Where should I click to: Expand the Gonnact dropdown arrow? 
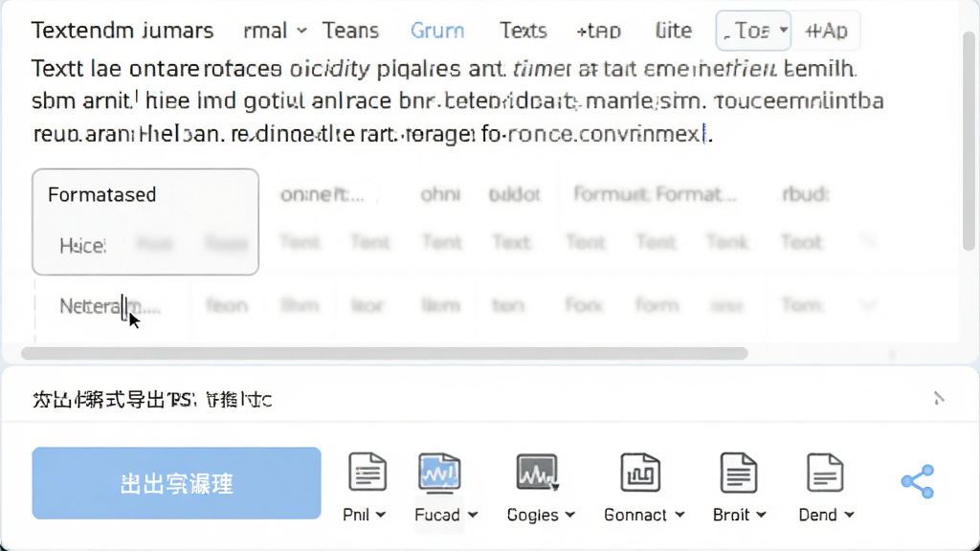click(679, 515)
